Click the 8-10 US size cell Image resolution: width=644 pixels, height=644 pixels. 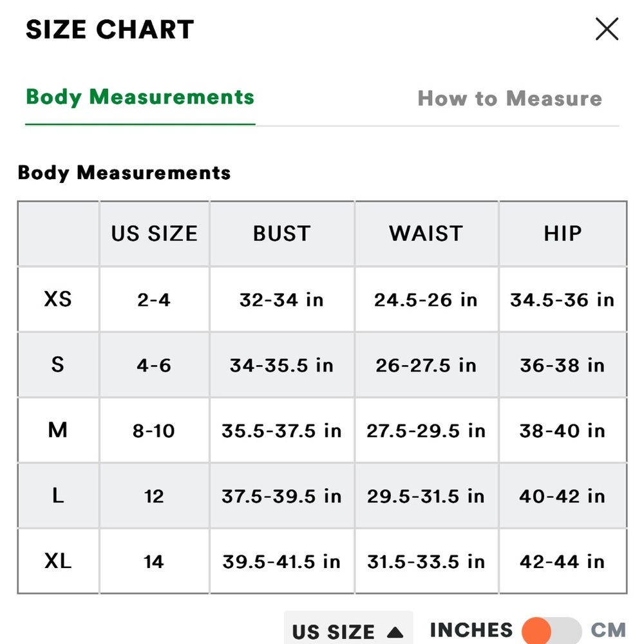(x=154, y=430)
